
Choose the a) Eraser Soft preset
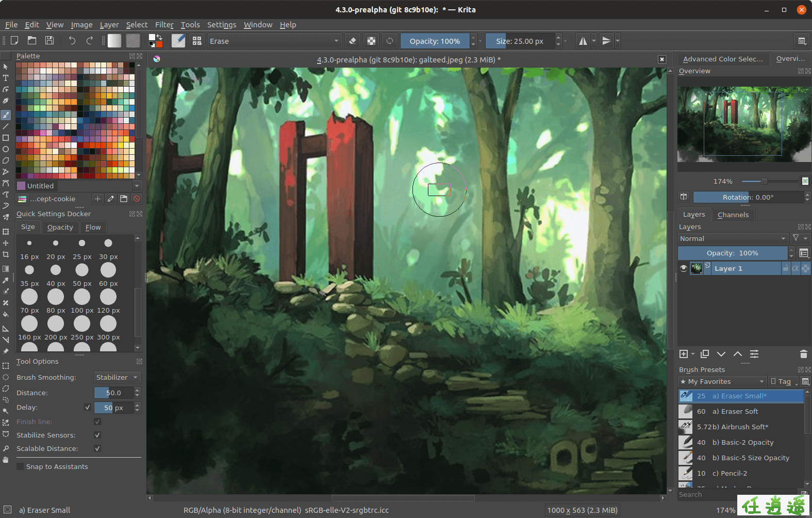coord(741,412)
